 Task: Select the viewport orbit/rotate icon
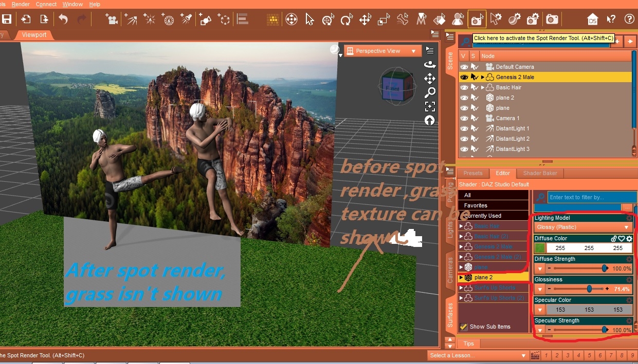[429, 65]
